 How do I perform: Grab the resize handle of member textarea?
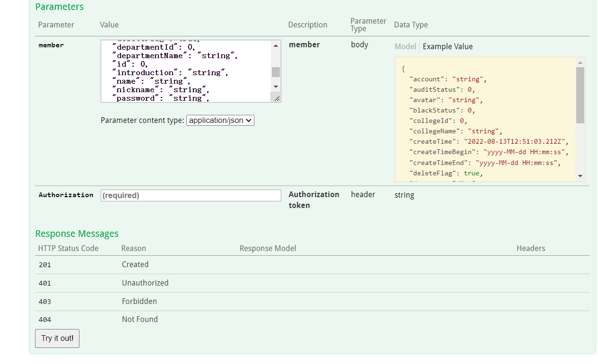(x=277, y=98)
